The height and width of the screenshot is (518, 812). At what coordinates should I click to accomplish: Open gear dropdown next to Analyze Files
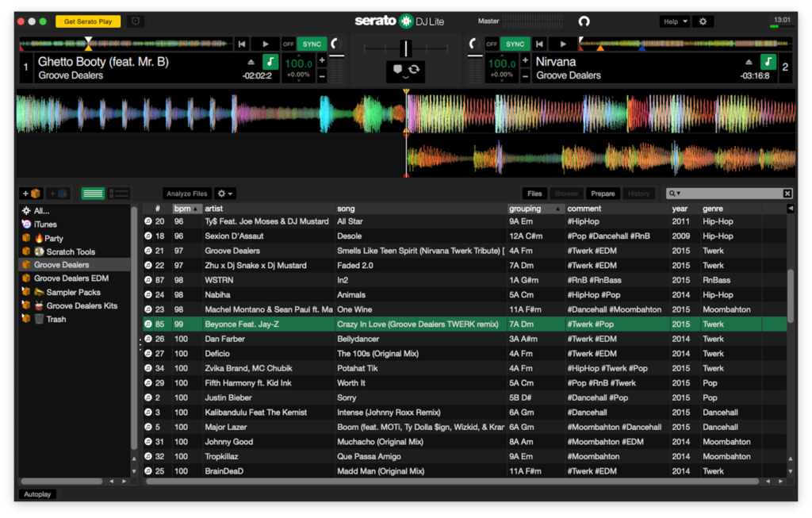(x=225, y=194)
